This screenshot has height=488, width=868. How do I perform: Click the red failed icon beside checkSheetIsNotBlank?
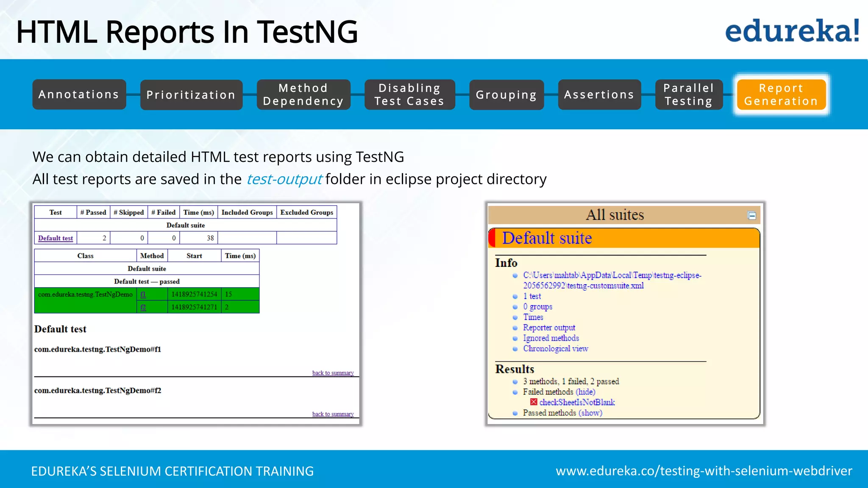coord(534,402)
